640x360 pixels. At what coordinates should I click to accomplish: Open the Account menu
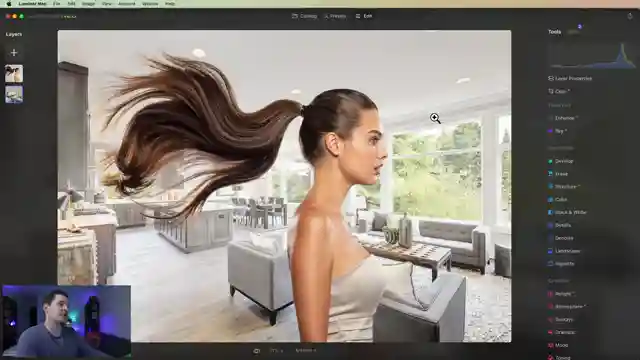(x=127, y=4)
